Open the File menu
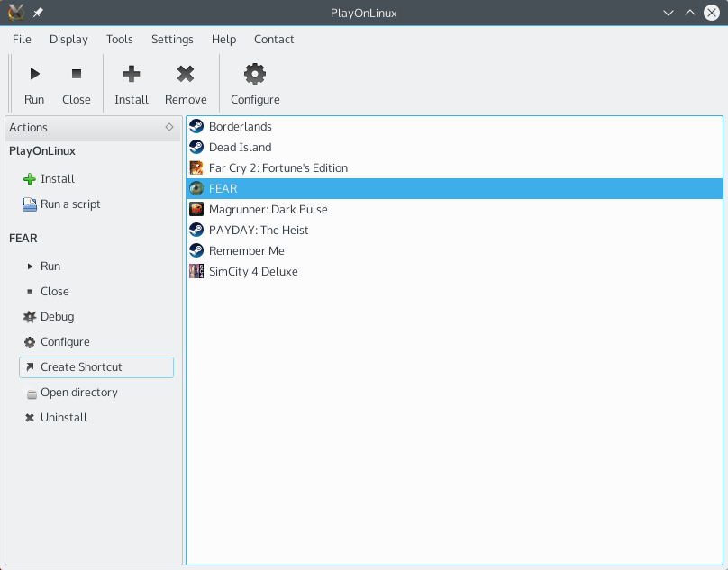Image resolution: width=728 pixels, height=570 pixels. pos(22,40)
